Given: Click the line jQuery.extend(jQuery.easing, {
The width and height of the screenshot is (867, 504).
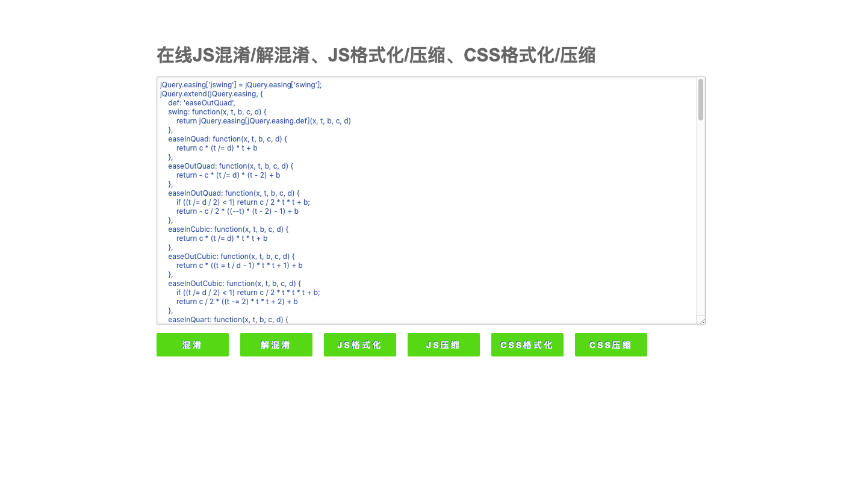Looking at the screenshot, I should click(x=211, y=94).
